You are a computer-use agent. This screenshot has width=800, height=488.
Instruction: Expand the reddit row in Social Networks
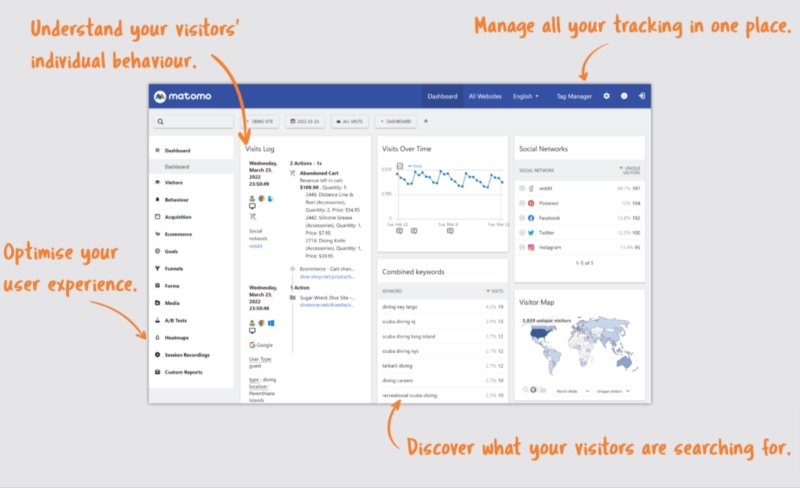[522, 188]
